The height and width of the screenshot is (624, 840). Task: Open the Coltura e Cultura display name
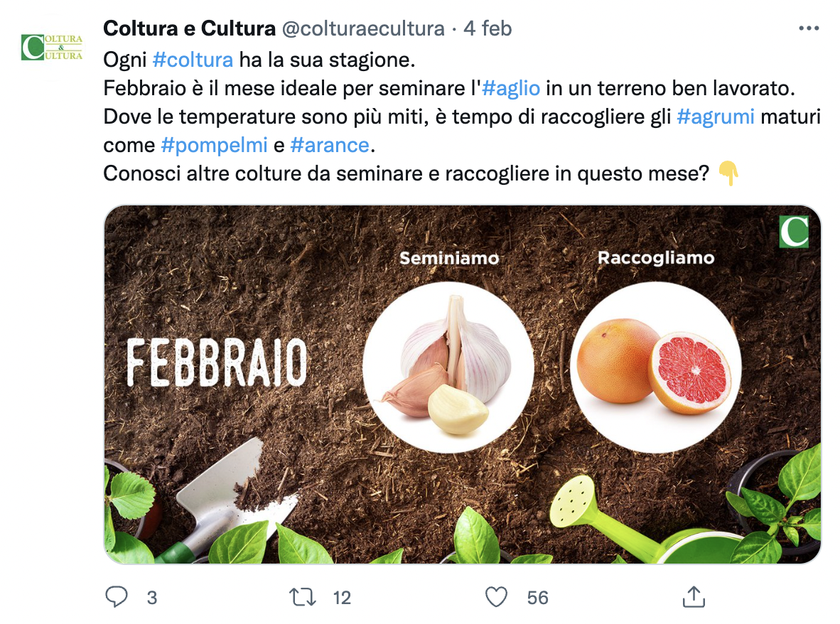[x=189, y=28]
